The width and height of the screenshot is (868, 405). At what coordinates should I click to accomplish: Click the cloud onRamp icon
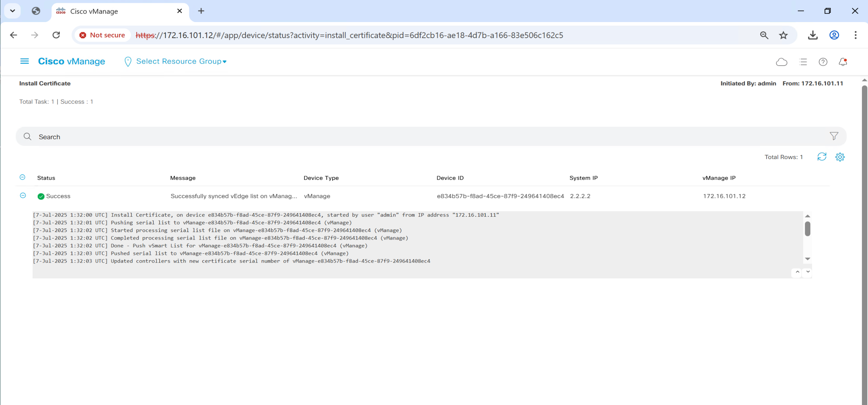point(781,62)
